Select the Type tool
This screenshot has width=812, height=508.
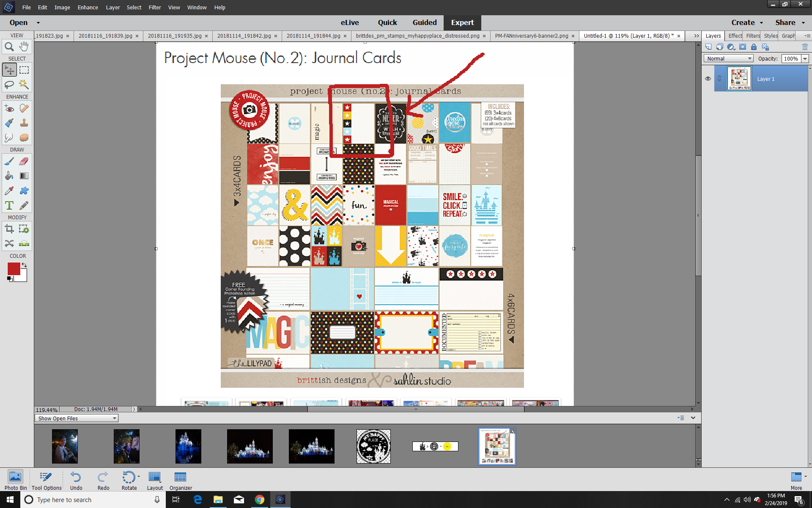coord(9,205)
